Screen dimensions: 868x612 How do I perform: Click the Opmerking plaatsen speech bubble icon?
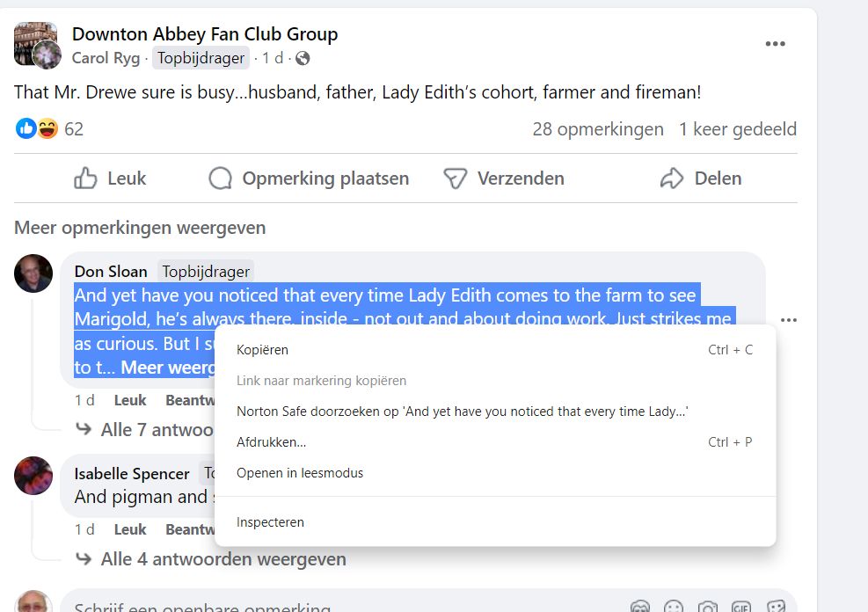(x=220, y=178)
